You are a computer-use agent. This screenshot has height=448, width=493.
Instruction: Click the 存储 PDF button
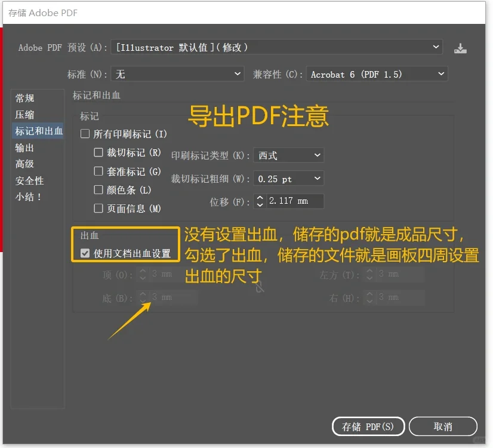(368, 426)
